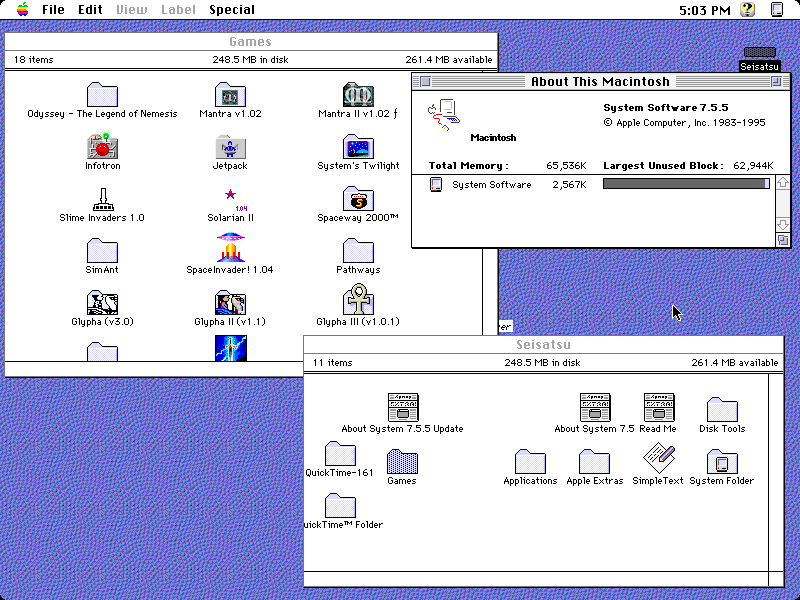Click the Glypha (v3.0) icon

(103, 303)
